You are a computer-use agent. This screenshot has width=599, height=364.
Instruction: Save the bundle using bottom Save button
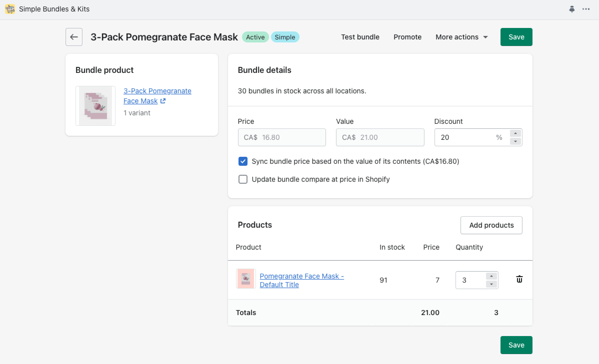(x=516, y=345)
